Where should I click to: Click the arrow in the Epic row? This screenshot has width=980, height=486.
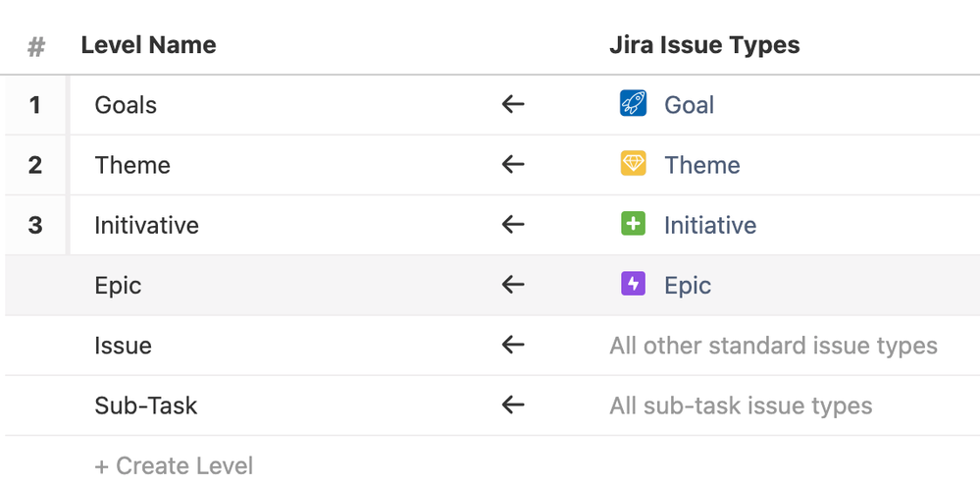(x=513, y=285)
